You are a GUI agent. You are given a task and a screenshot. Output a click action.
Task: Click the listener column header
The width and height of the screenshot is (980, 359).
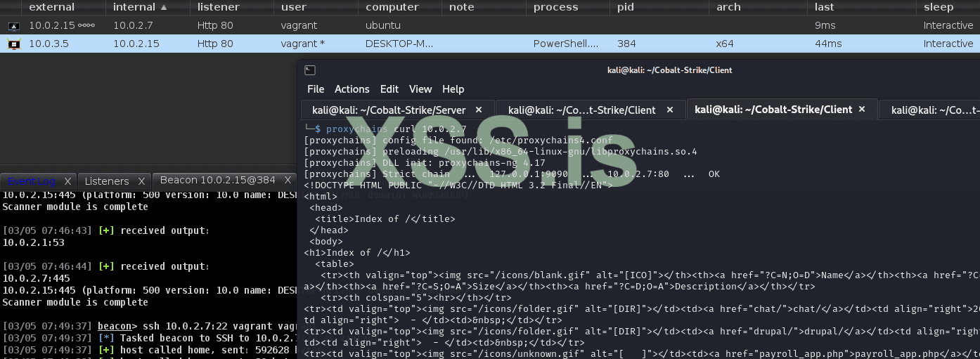pyautogui.click(x=218, y=7)
